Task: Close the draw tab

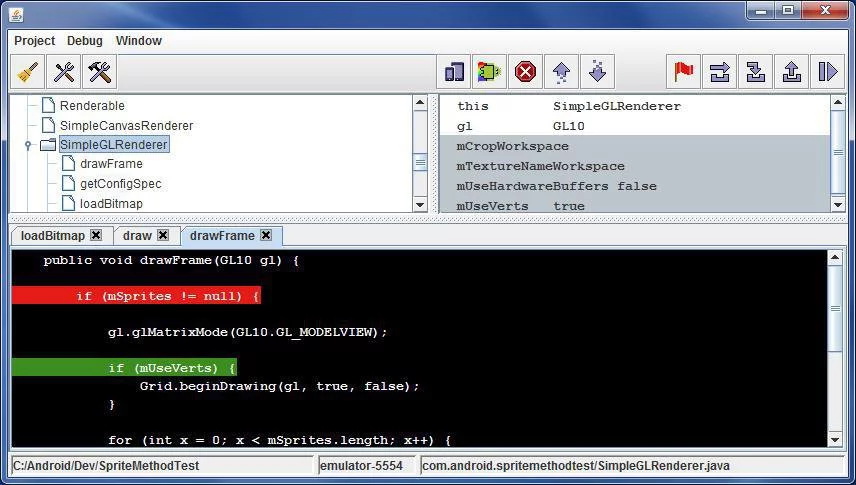Action: click(163, 235)
